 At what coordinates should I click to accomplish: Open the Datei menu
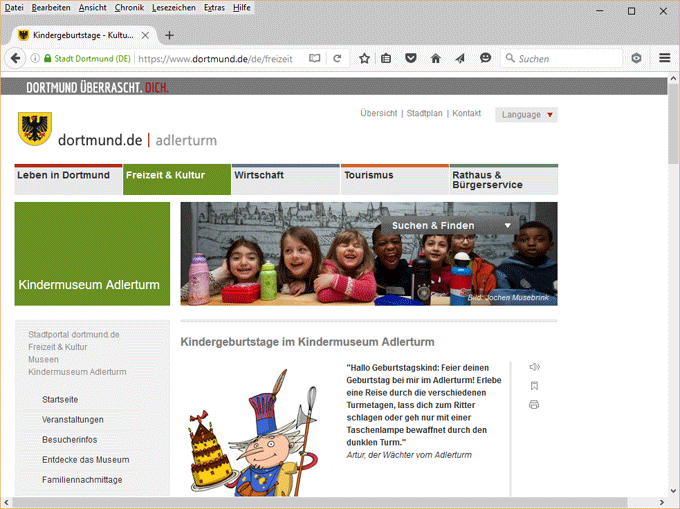click(14, 8)
